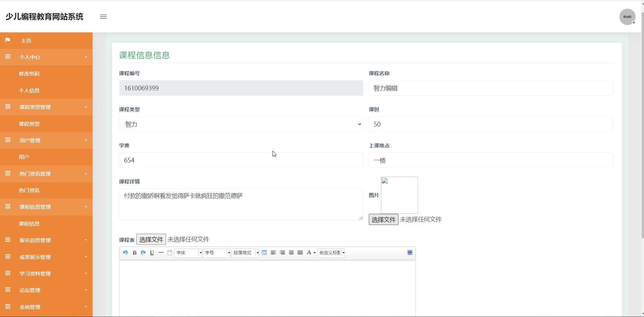Open the 字号 font size dropdown
Image resolution: width=644 pixels, height=317 pixels.
click(x=217, y=253)
